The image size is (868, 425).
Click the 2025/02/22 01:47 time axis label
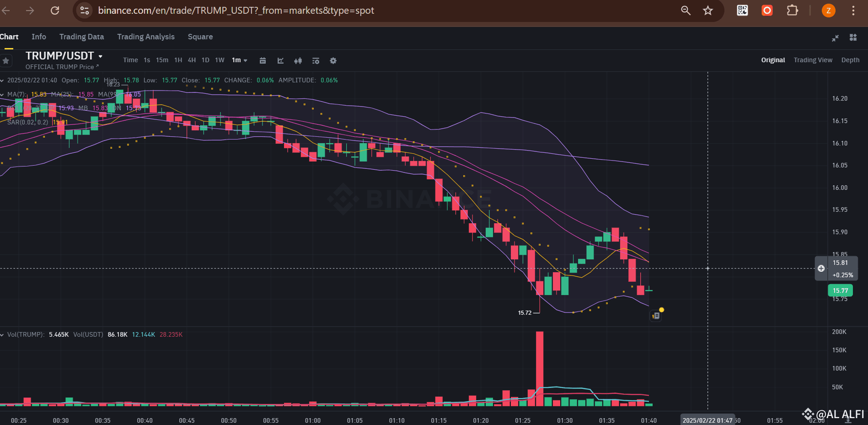tap(707, 420)
